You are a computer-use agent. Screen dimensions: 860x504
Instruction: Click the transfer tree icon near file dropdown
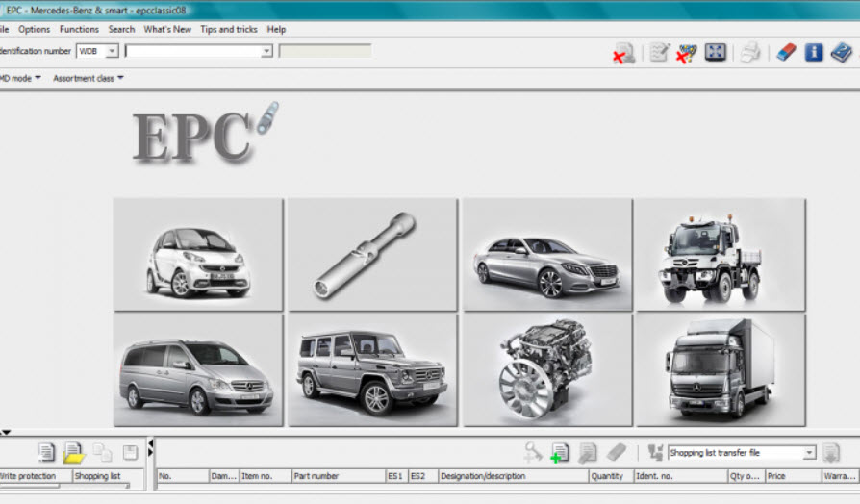point(655,452)
